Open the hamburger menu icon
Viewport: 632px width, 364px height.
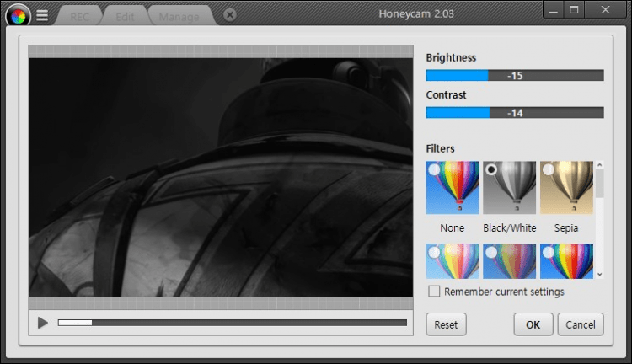[42, 15]
